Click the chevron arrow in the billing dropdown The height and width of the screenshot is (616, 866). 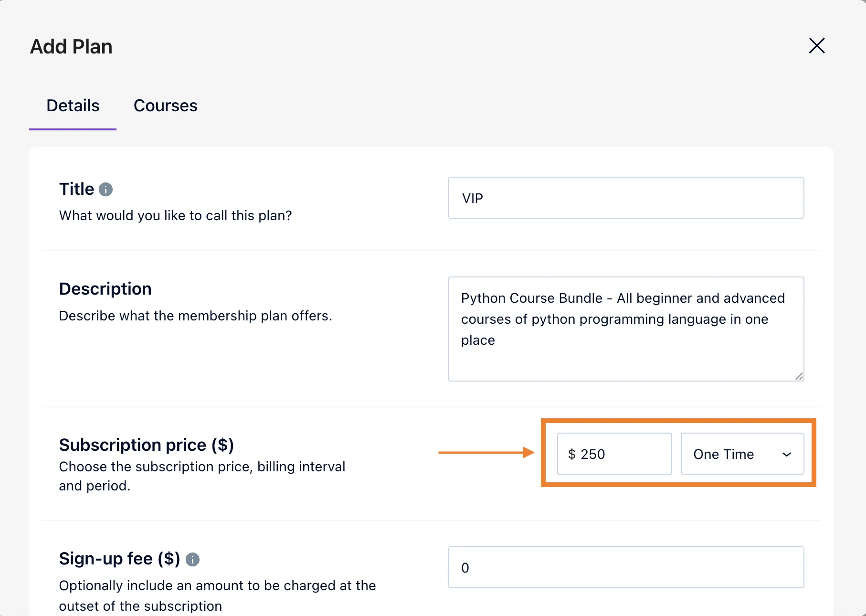pos(787,454)
